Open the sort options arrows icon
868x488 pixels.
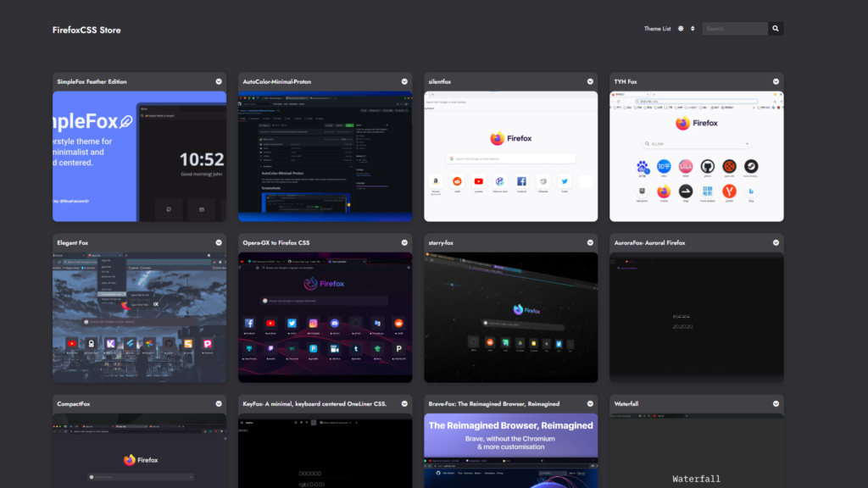(693, 29)
